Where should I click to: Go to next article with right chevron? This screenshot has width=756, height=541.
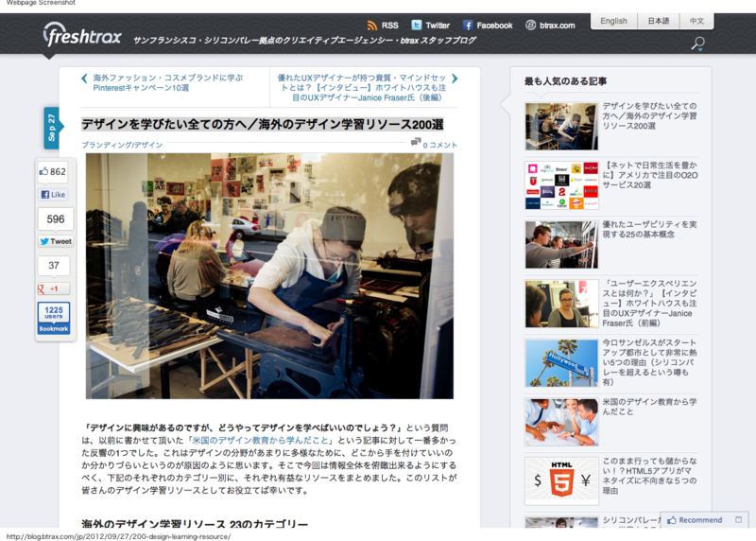tap(455, 79)
